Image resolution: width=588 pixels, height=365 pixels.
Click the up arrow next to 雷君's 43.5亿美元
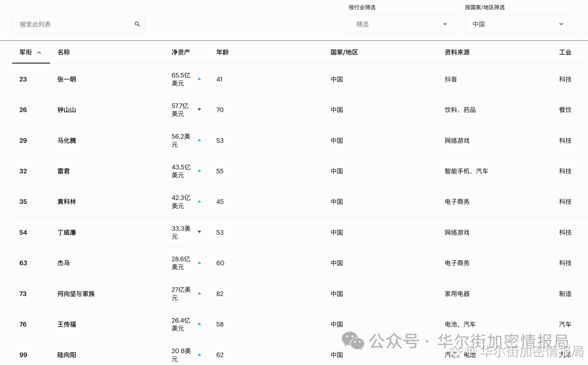click(x=199, y=170)
